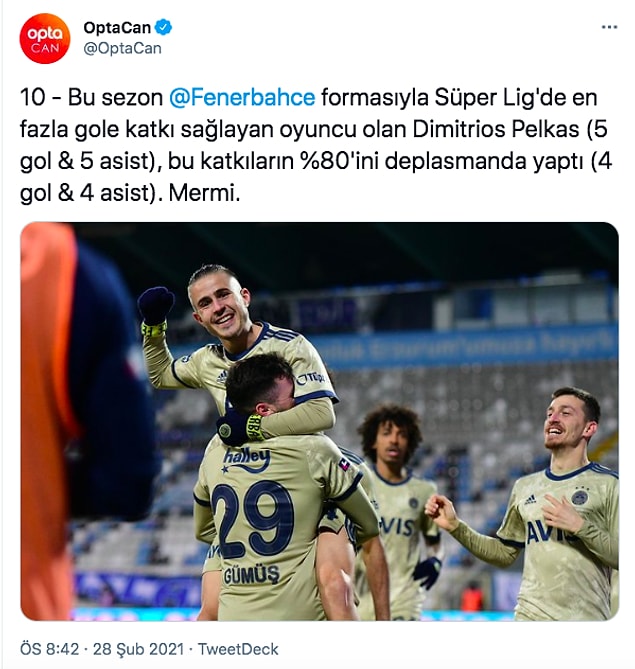Click the number 29 on the jersey

click(x=253, y=518)
